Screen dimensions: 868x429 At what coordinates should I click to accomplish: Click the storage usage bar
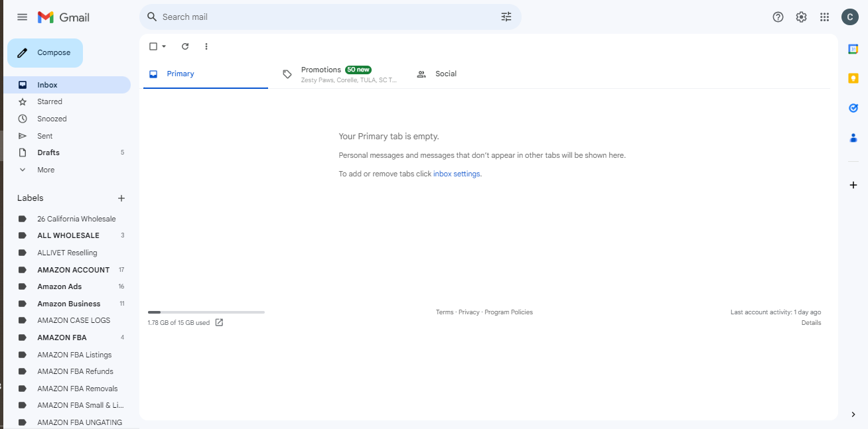coord(206,312)
